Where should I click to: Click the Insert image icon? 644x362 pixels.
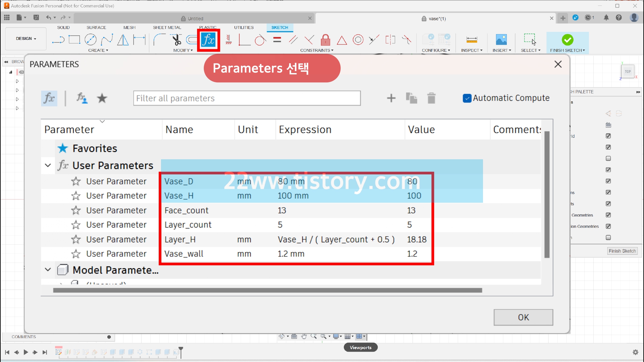pos(501,40)
